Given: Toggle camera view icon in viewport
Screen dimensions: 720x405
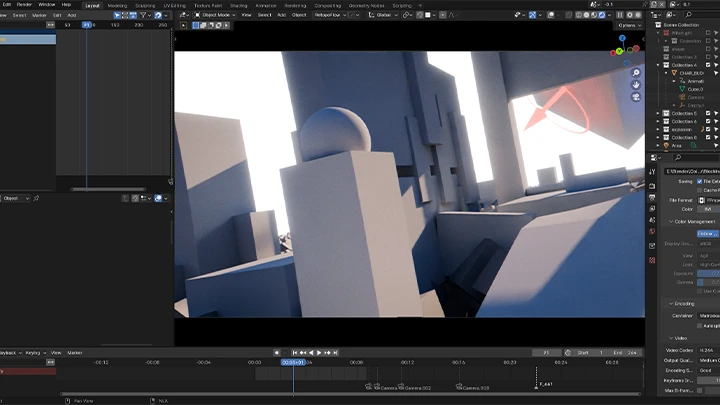Looking at the screenshot, I should point(636,97).
